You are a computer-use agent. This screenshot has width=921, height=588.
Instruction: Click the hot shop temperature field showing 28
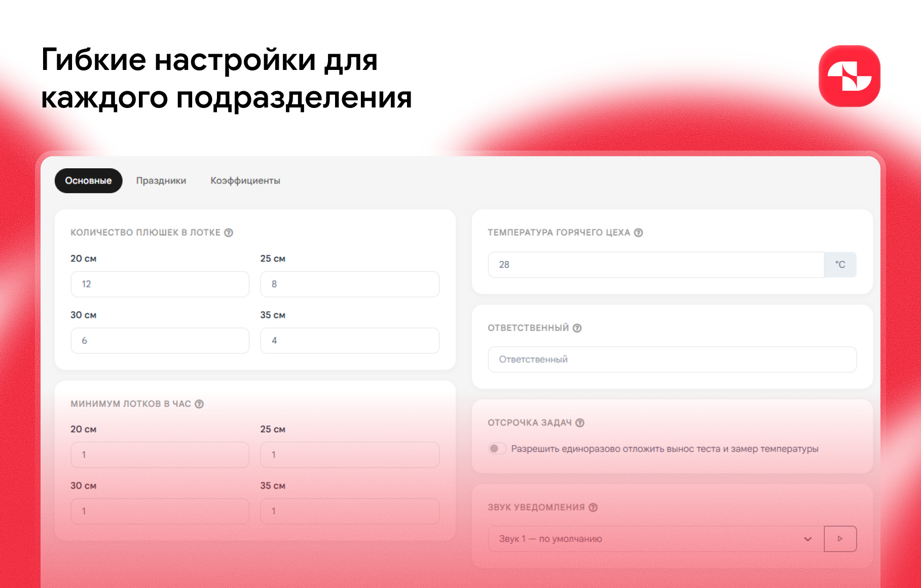(656, 265)
